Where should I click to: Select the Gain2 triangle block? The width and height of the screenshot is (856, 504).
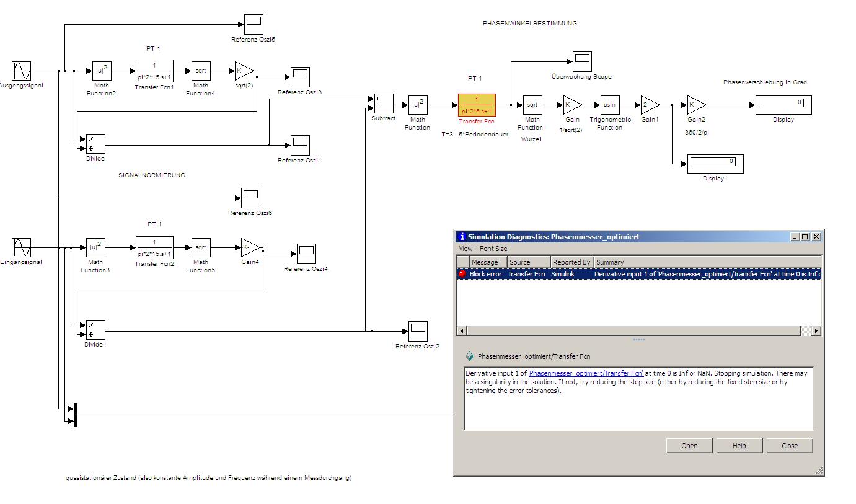coord(695,105)
